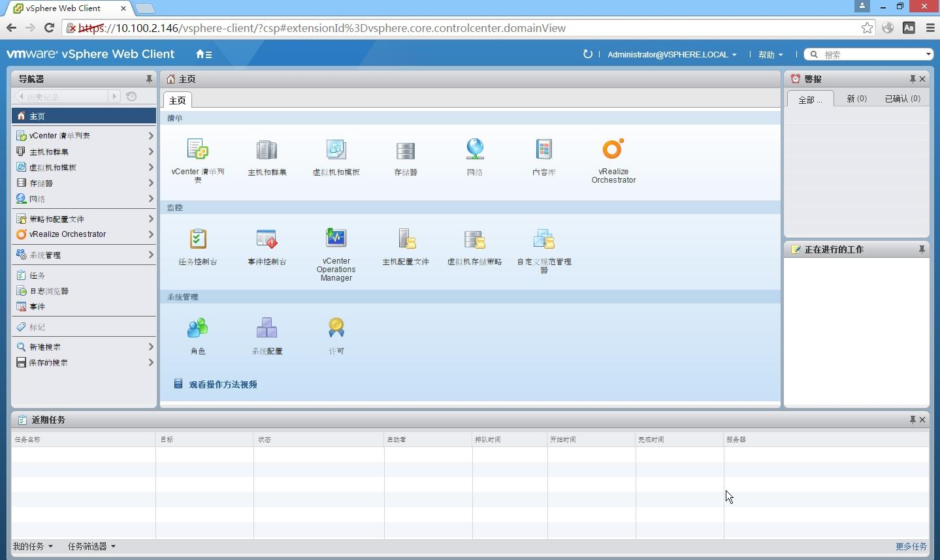Open the 系统配置 icon
This screenshot has height=560, width=940.
267,328
